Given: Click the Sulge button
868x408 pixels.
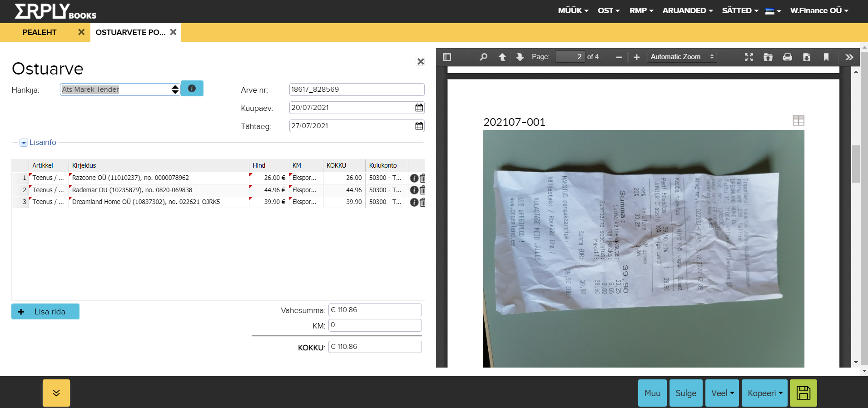Looking at the screenshot, I should [x=686, y=393].
